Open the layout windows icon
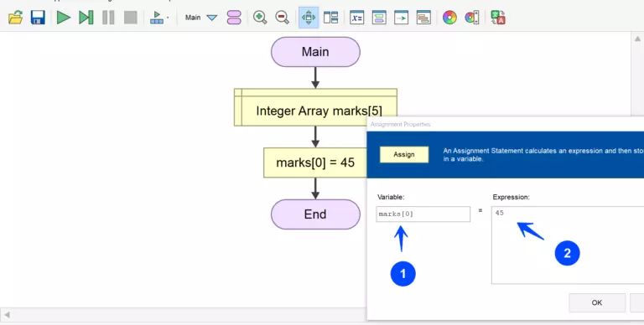The image size is (644, 325). pyautogui.click(x=330, y=18)
